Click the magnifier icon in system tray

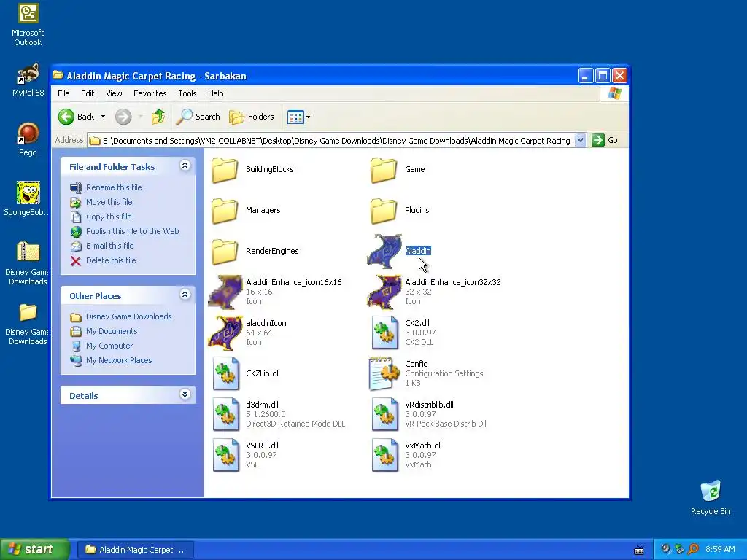693,549
